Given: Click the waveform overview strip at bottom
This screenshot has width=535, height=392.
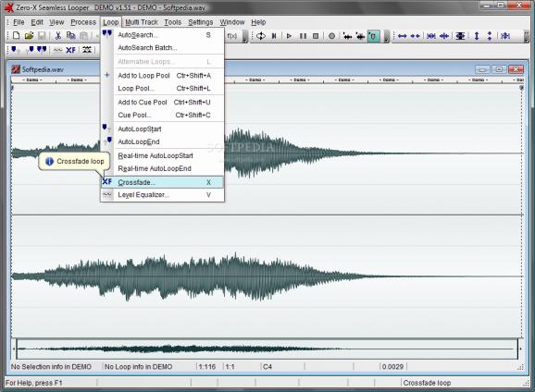Looking at the screenshot, I should (267, 349).
